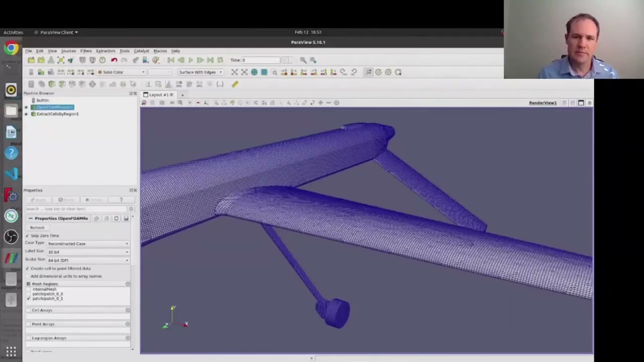Click the Refresh button in Properties
The width and height of the screenshot is (644, 362).
[37, 228]
